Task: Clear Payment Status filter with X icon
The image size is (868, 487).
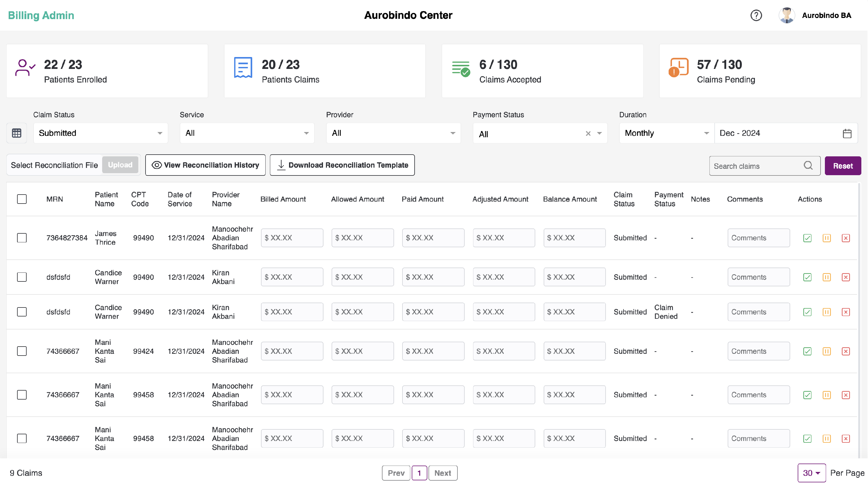Action: [x=588, y=133]
